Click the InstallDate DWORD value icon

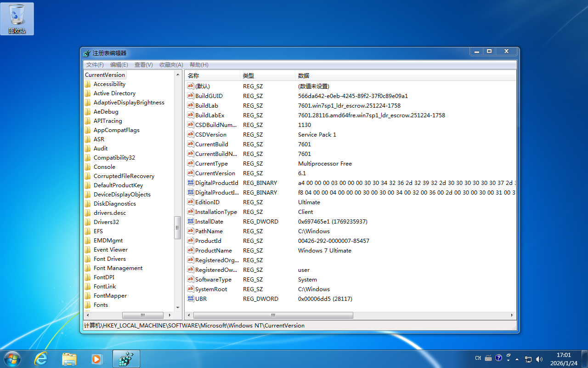click(191, 221)
